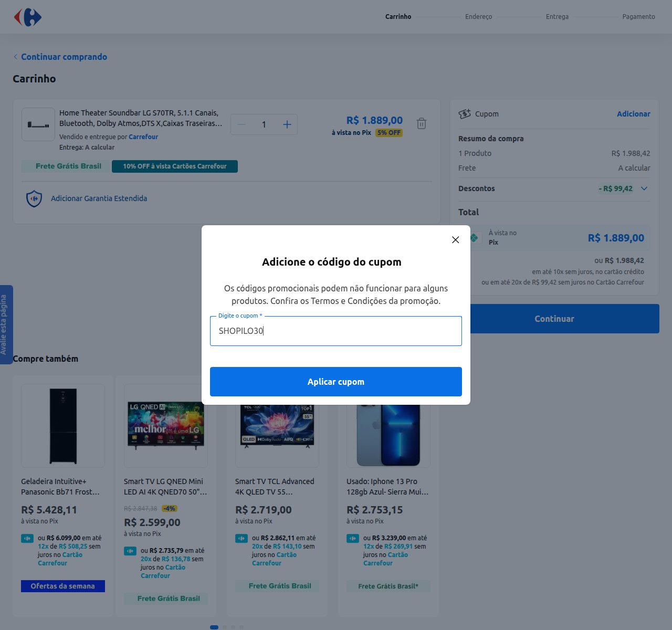672x630 pixels.
Task: Open the Carrefour seller link
Action: pos(143,136)
